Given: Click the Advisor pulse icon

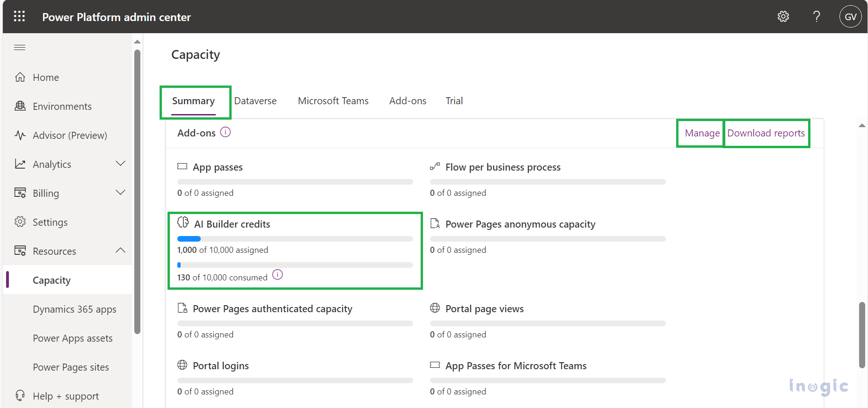Looking at the screenshot, I should click(x=20, y=135).
